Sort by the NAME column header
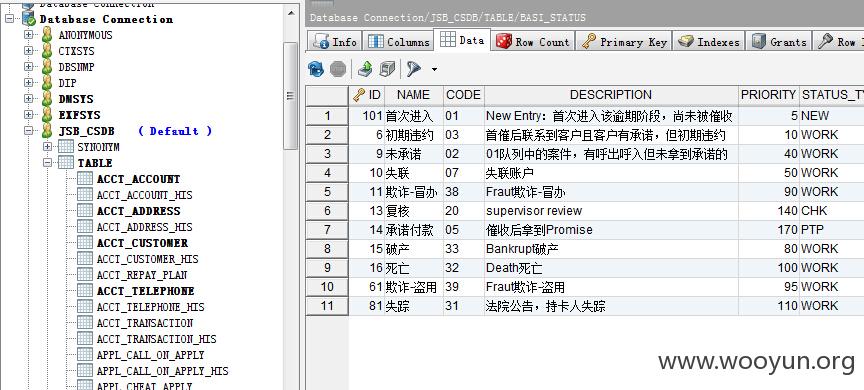864x390 pixels. [413, 95]
